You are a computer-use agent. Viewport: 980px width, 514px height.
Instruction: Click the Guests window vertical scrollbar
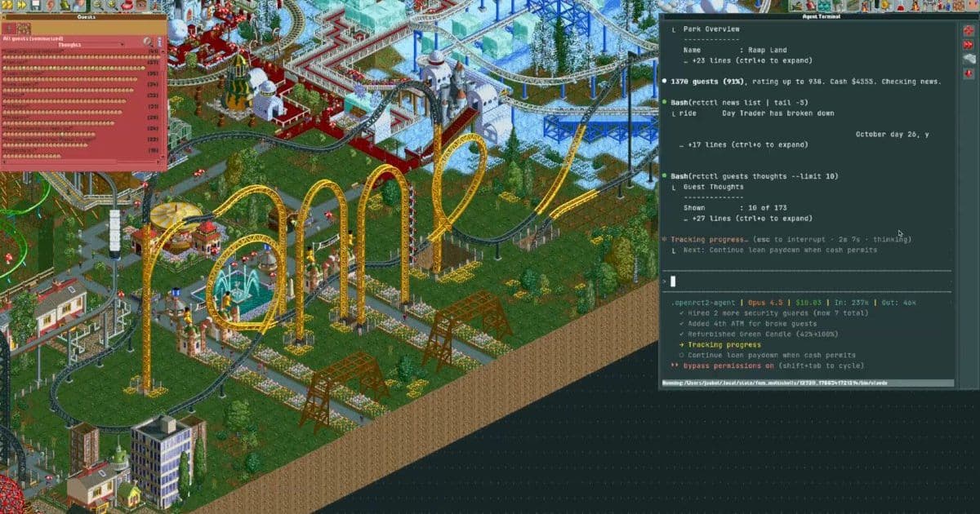[163, 106]
